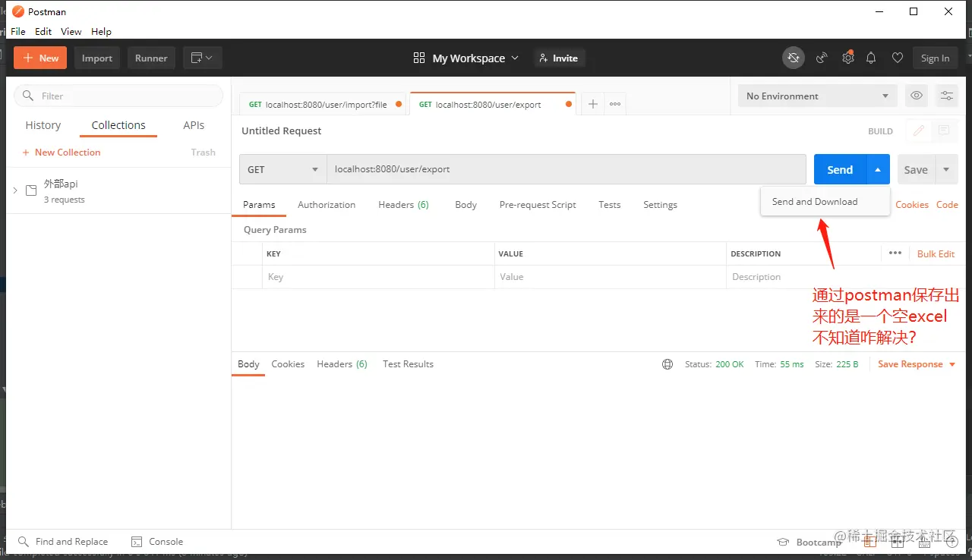Image resolution: width=972 pixels, height=560 pixels.
Task: Click the 外部api collection folder icon
Action: (31, 190)
